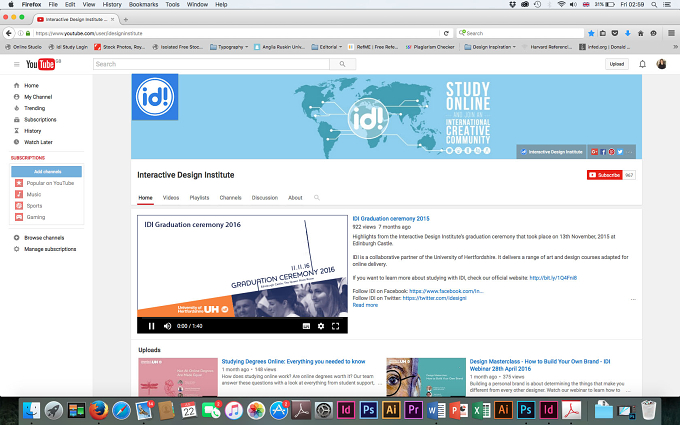This screenshot has width=680, height=425.
Task: Pause the Graduation ceremony video
Action: pos(151,326)
